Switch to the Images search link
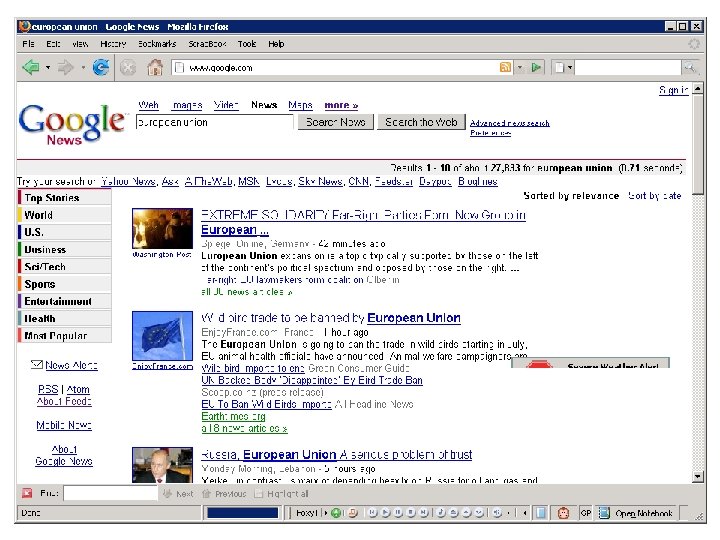 [186, 105]
